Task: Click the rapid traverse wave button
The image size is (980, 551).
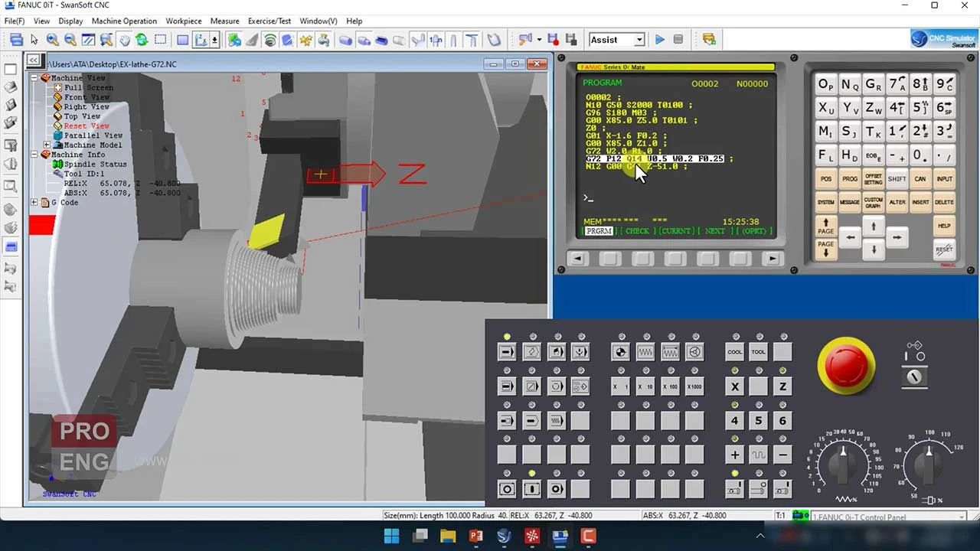Action: [x=758, y=455]
